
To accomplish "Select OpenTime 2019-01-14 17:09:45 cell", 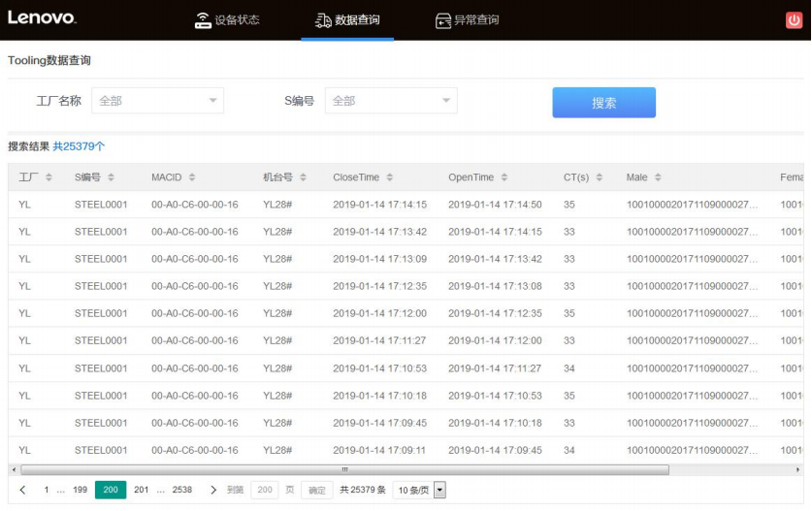I will click(x=495, y=450).
